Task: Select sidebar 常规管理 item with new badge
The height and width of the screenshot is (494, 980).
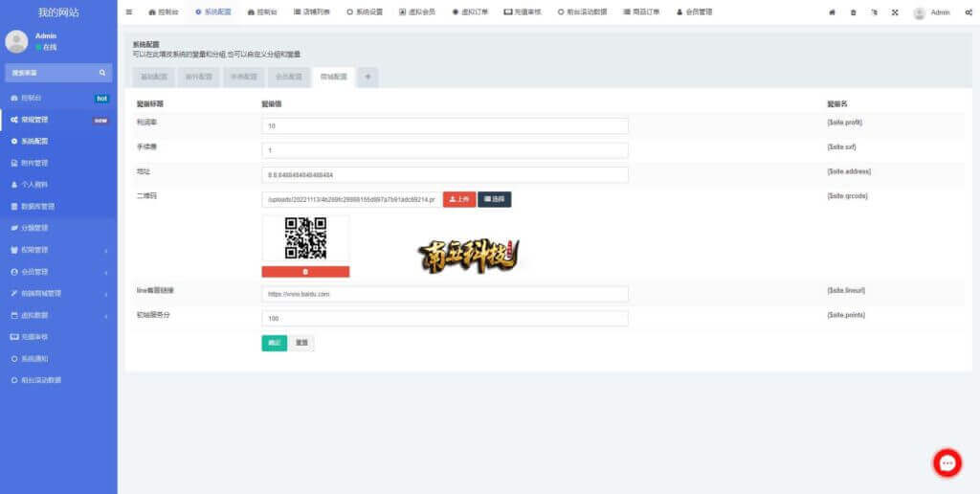Action: pyautogui.click(x=58, y=120)
